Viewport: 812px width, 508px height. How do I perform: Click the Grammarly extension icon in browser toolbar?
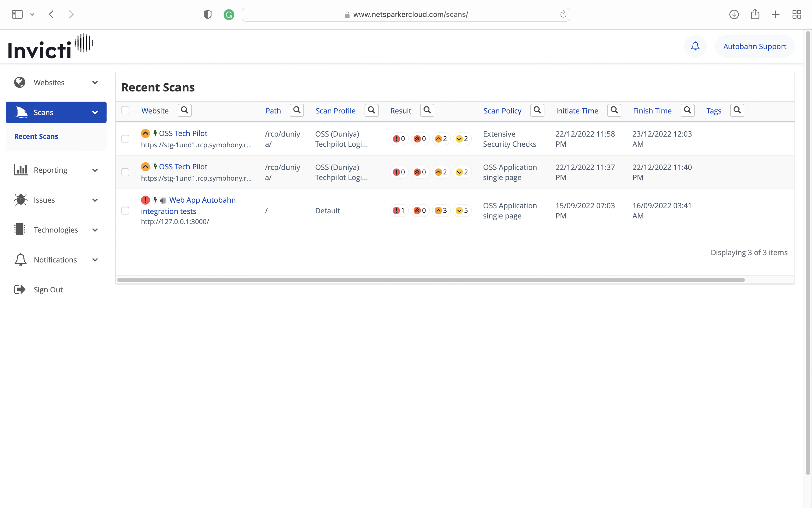tap(229, 14)
